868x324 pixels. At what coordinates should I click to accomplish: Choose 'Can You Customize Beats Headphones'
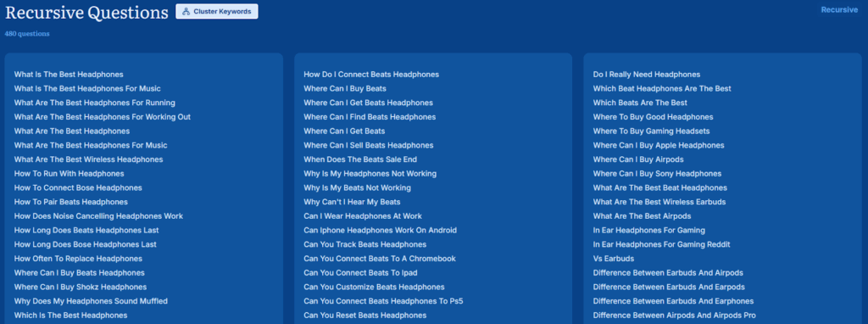click(x=374, y=287)
